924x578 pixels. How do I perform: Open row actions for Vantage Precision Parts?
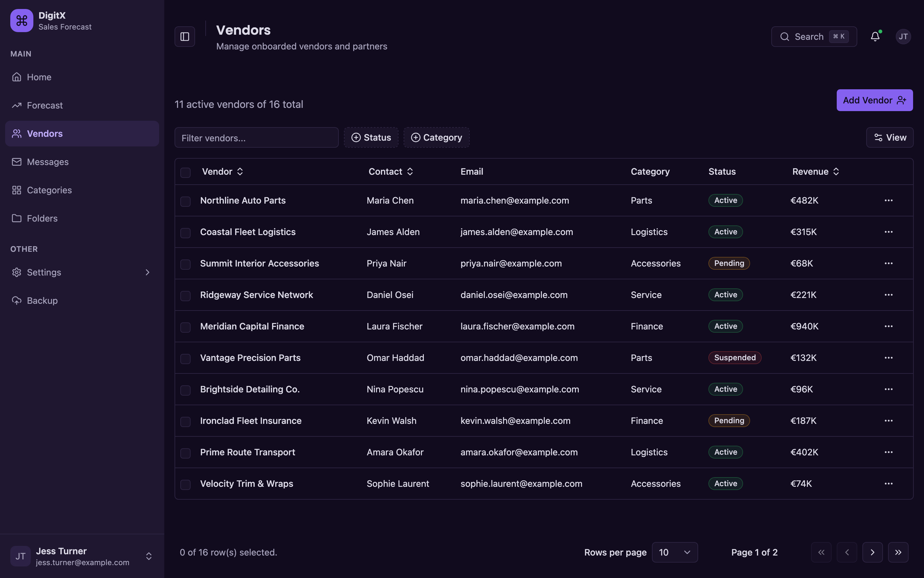(x=888, y=358)
